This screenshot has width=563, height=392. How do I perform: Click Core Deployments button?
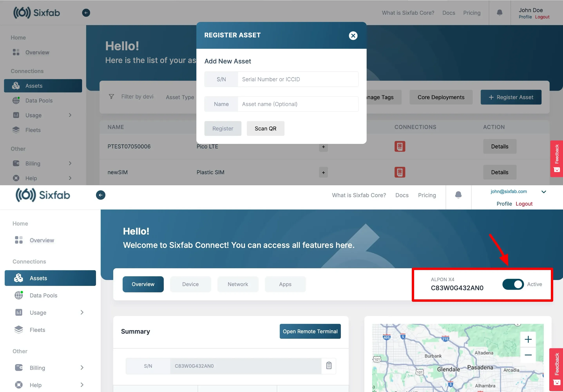tap(441, 97)
